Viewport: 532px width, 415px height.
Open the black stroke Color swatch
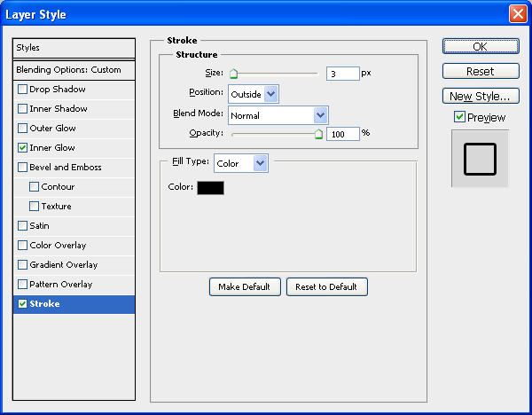point(210,188)
